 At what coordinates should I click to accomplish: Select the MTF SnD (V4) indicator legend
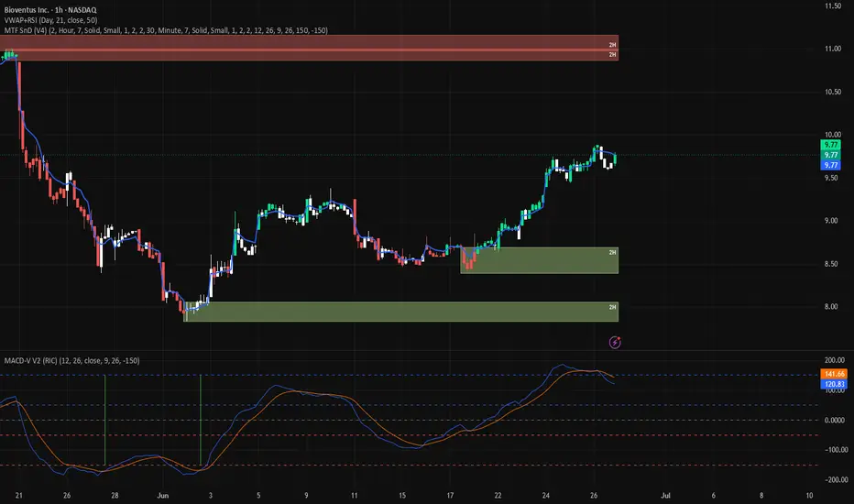coord(166,30)
